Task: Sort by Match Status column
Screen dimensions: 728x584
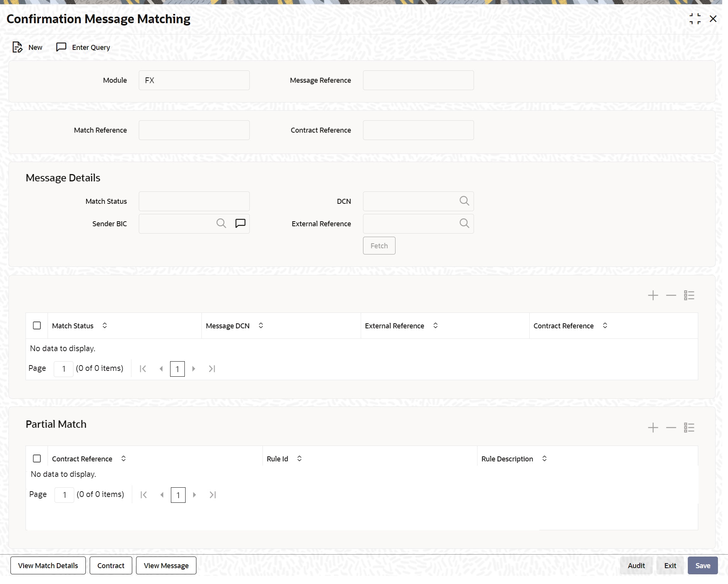Action: click(105, 326)
